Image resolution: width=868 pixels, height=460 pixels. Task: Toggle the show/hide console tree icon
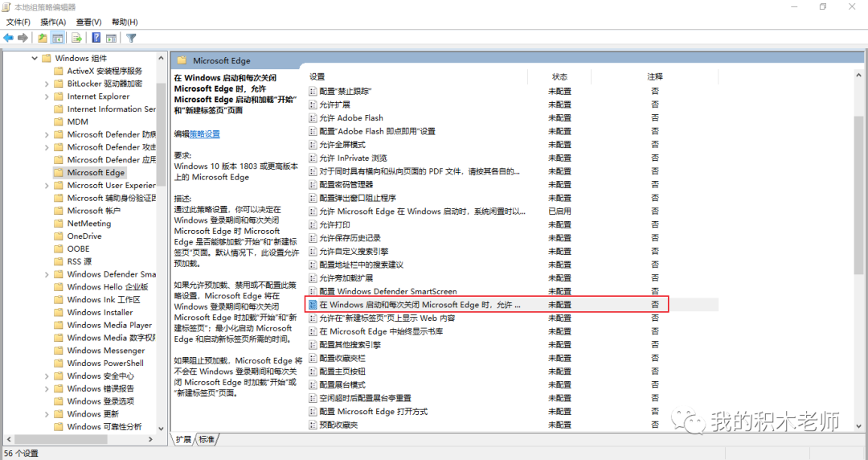58,38
